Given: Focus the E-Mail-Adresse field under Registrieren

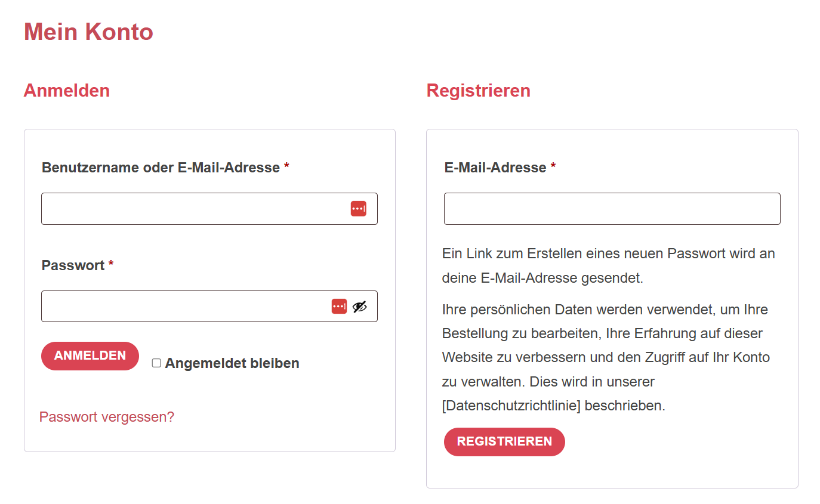Looking at the screenshot, I should pos(612,209).
